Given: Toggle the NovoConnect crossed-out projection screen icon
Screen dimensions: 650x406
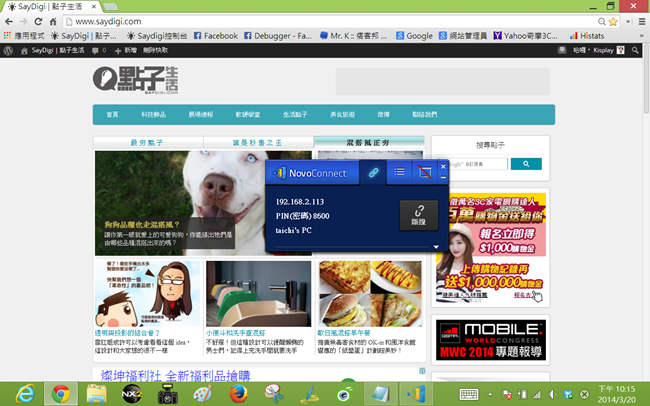Looking at the screenshot, I should point(425,172).
